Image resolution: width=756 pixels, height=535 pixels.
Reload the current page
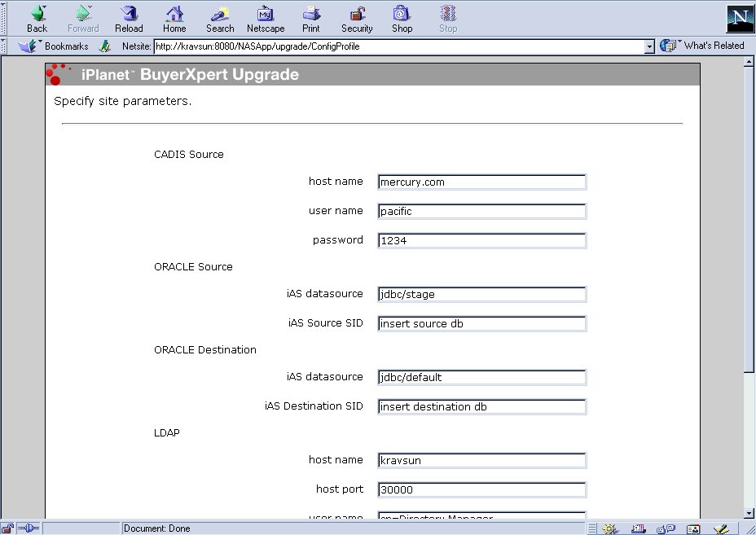(x=129, y=20)
